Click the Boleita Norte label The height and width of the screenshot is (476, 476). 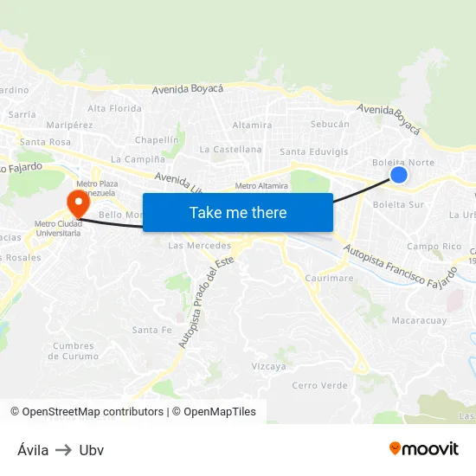pyautogui.click(x=403, y=163)
